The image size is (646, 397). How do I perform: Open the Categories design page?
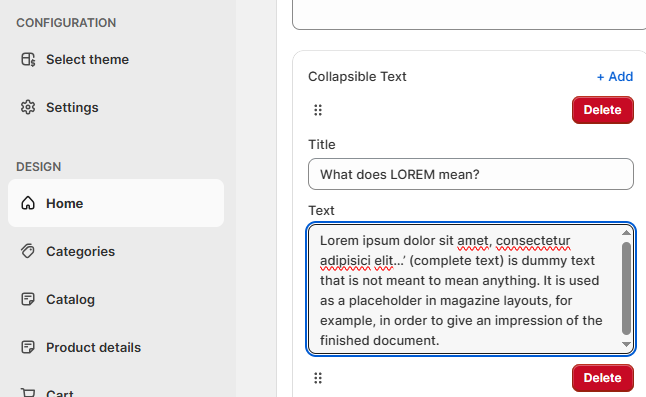[x=116, y=251]
